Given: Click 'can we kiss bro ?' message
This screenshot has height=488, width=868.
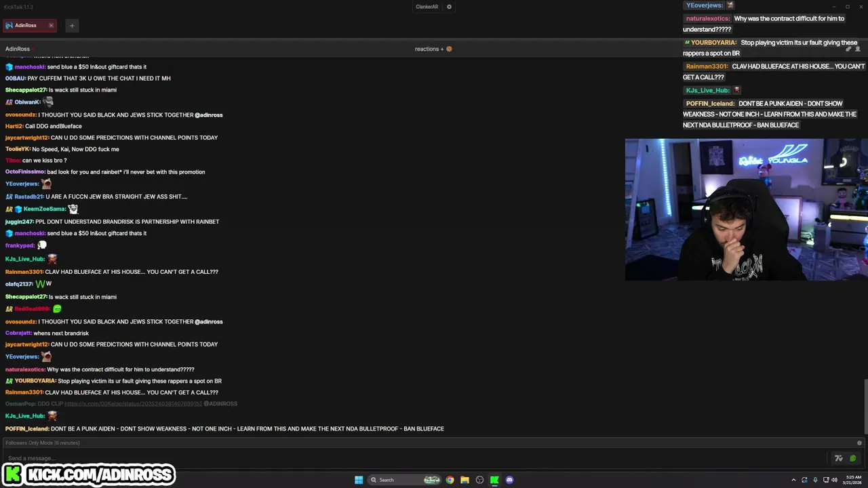Looking at the screenshot, I should coord(45,161).
